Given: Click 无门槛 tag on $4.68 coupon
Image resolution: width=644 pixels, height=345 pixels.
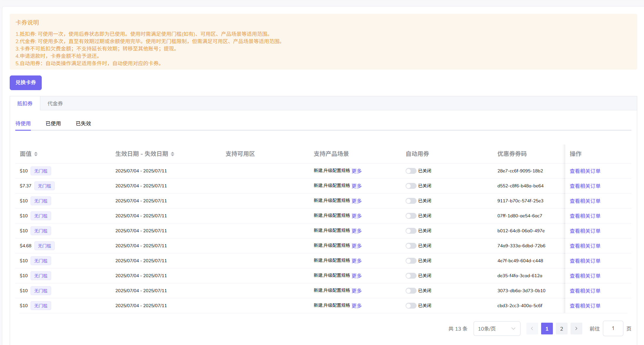Looking at the screenshot, I should pos(44,246).
